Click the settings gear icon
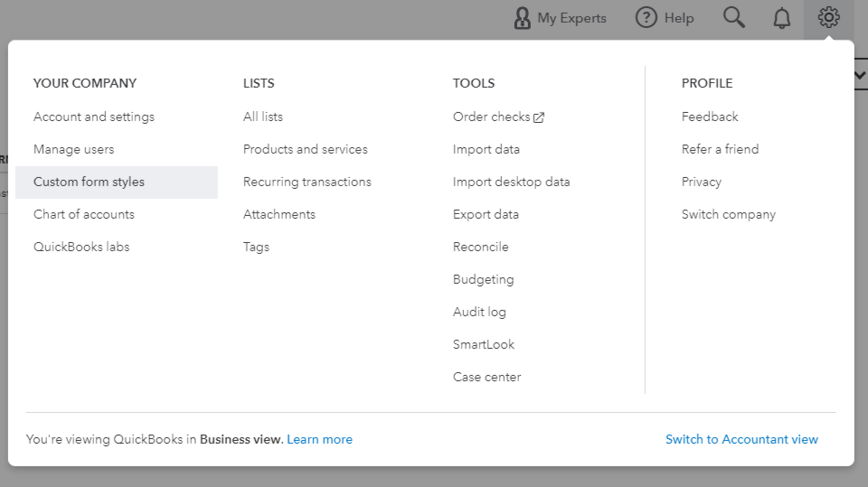Screen dimensions: 868x487 (x=828, y=18)
